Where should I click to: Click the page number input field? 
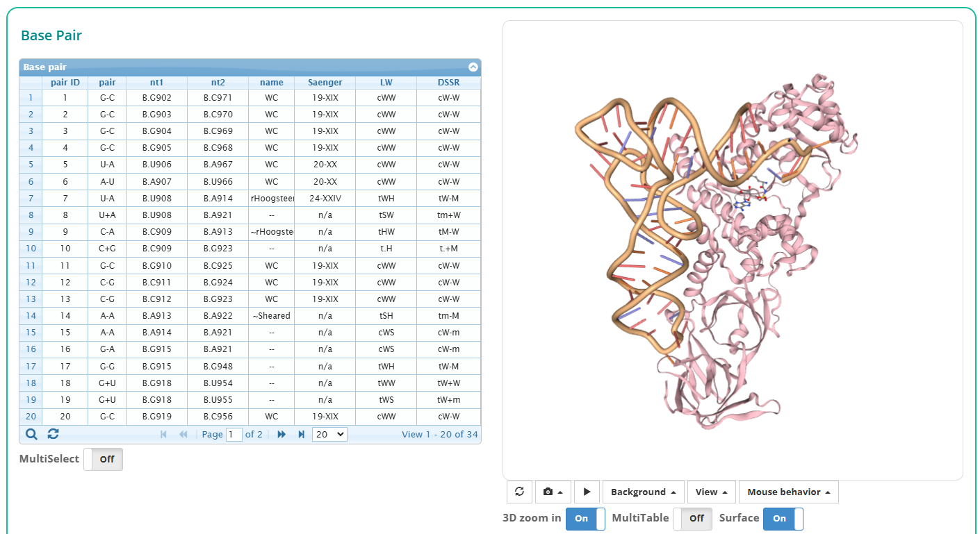coord(234,434)
